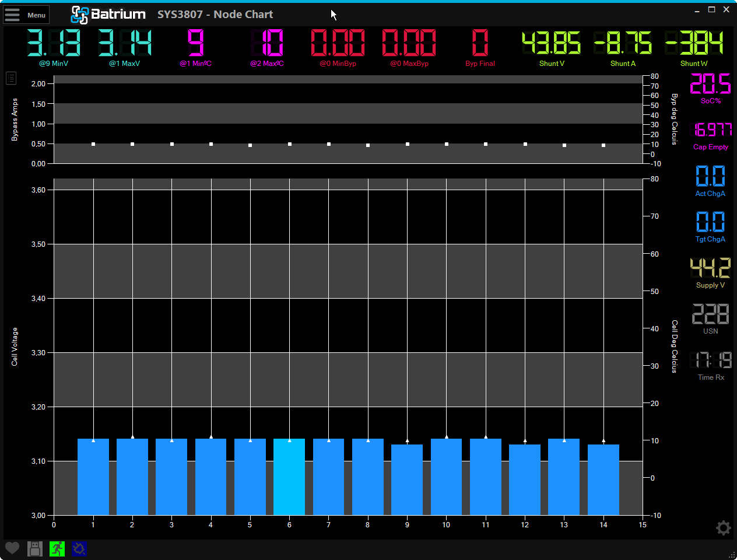737x560 pixels.
Task: Select the MaxV 3.14 readout
Action: (125, 48)
